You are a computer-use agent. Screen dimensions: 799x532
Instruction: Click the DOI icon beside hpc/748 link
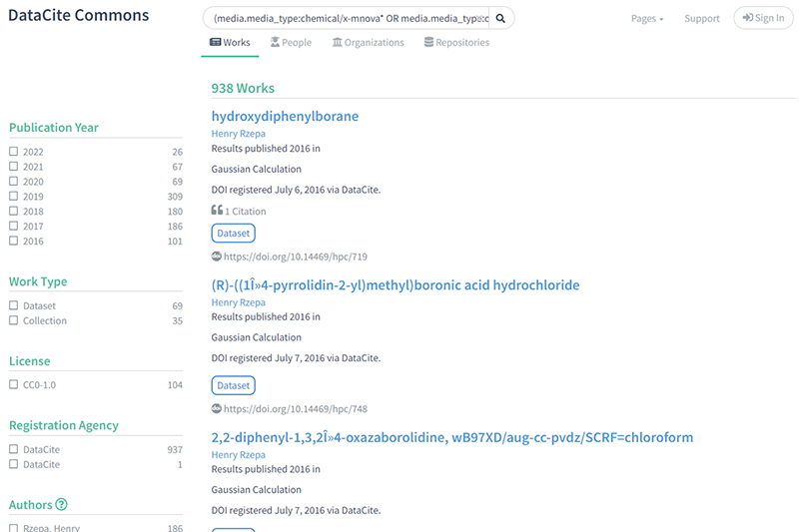click(217, 408)
